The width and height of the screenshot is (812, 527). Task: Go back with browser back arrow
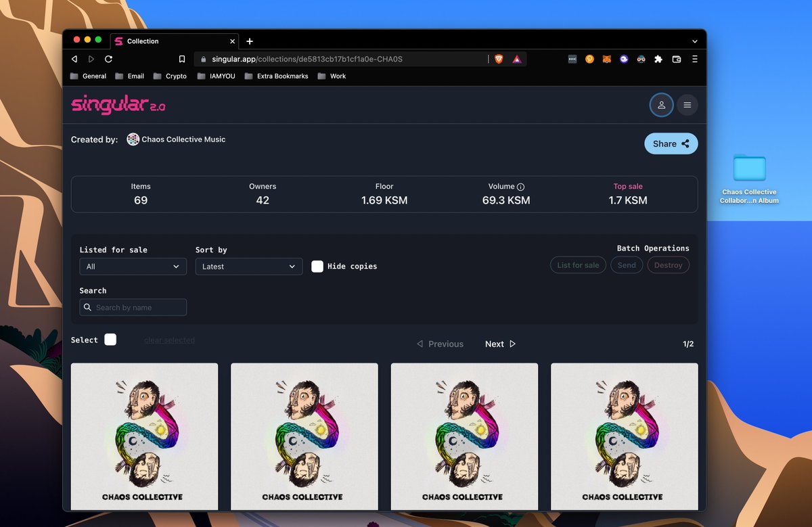tap(74, 60)
